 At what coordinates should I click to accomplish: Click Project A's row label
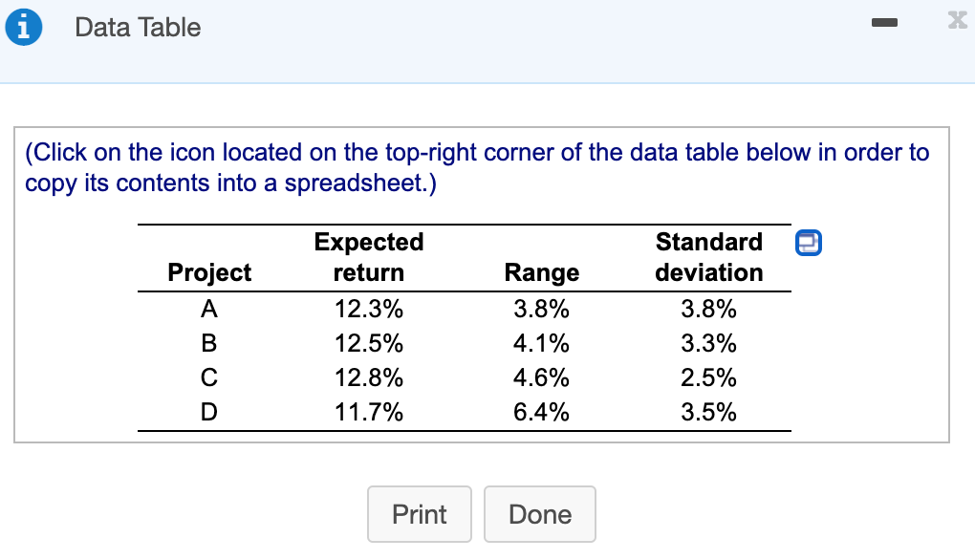coord(208,309)
